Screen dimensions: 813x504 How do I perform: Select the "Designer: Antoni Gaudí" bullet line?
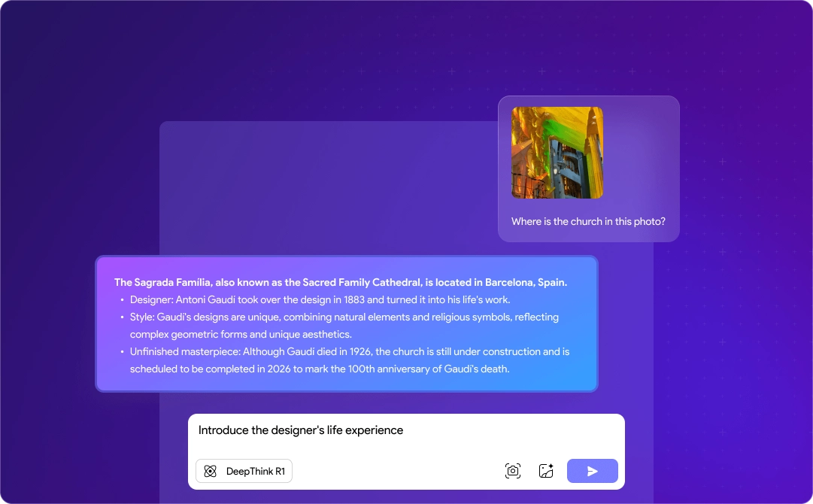[320, 299]
